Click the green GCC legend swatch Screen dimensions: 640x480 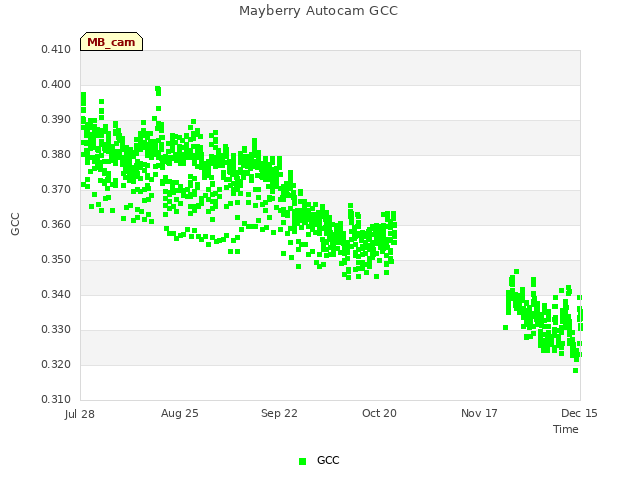[x=302, y=461]
